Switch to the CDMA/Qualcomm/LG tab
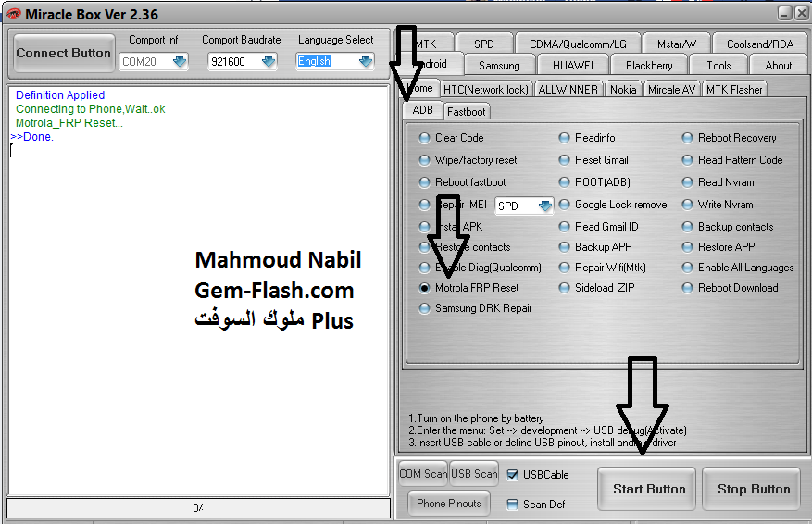812x524 pixels. coord(578,44)
